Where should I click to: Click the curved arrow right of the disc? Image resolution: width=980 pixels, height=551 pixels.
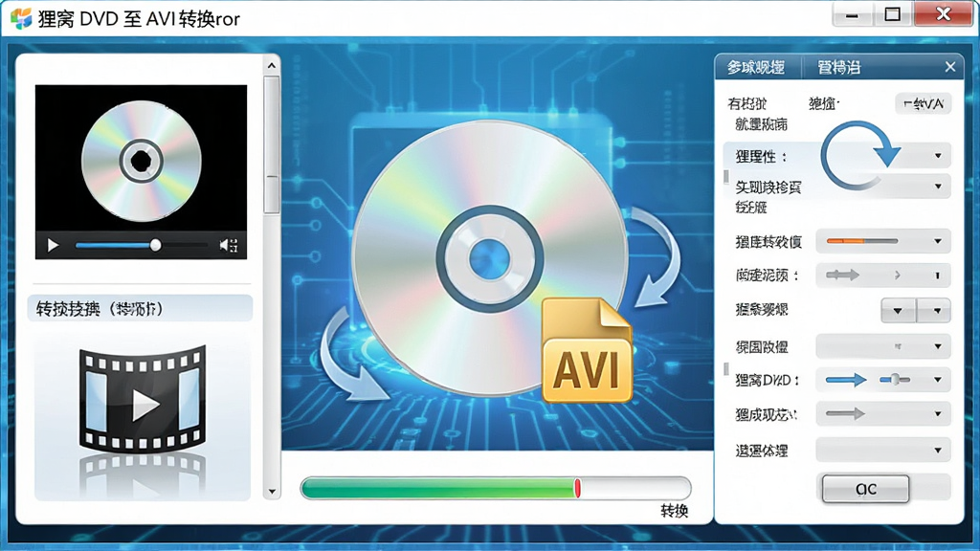(x=657, y=256)
